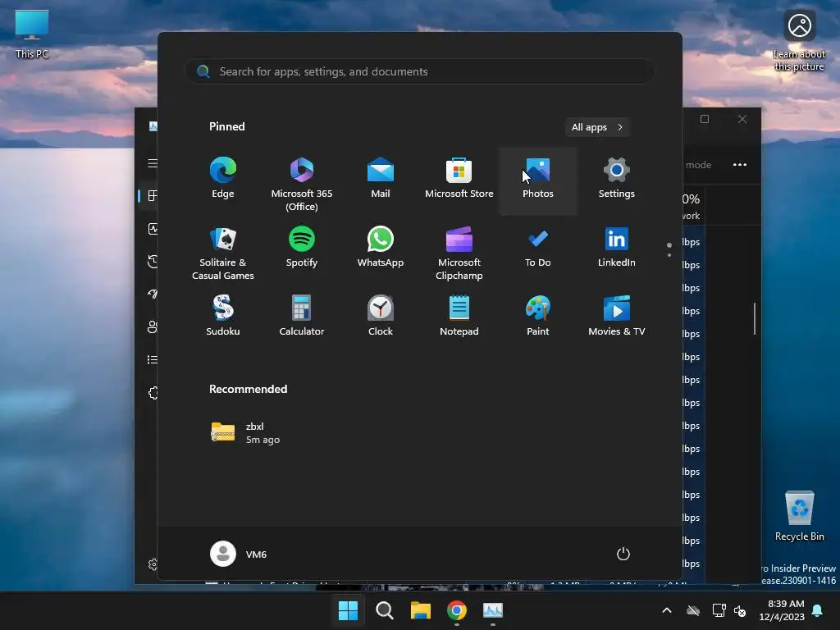840x630 pixels.
Task: Open the Recycle Bin desktop icon
Action: pyautogui.click(x=799, y=516)
